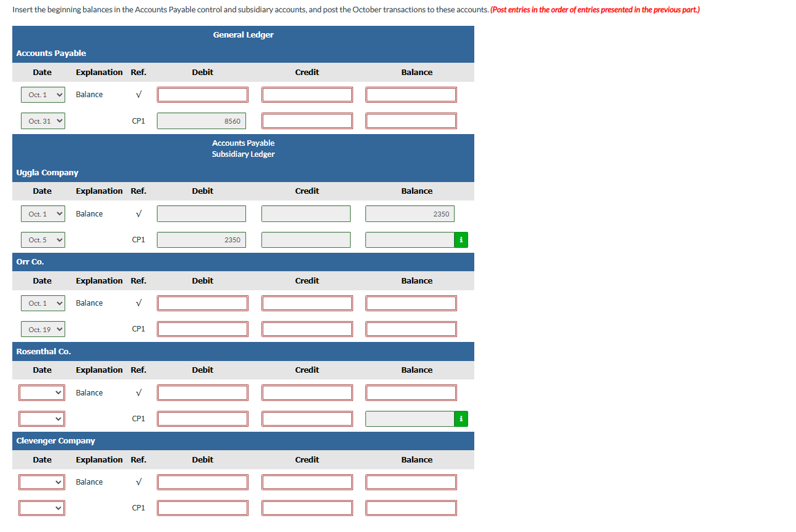Click Uggla Company Oct. 5 Balance field
The width and height of the screenshot is (796, 532).
pyautogui.click(x=410, y=240)
